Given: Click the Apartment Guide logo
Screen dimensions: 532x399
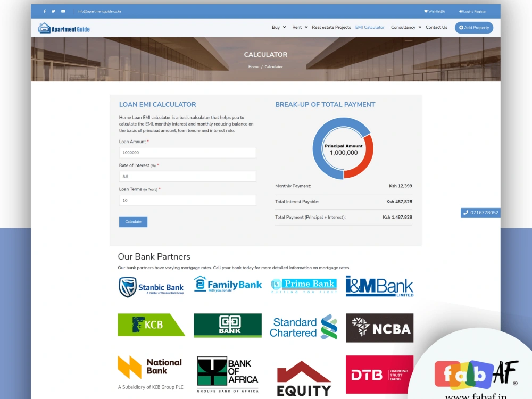Looking at the screenshot, I should coord(64,28).
